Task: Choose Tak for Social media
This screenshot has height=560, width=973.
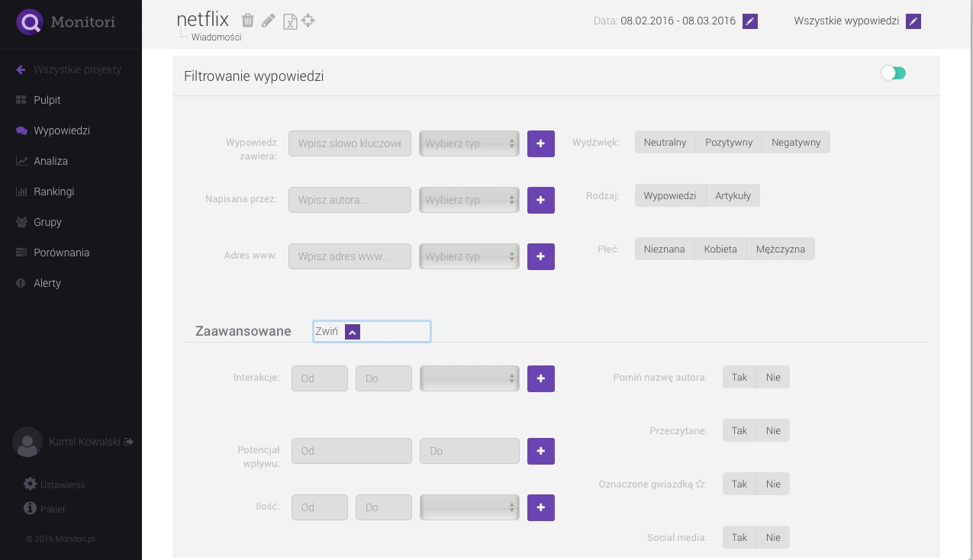Action: (739, 537)
